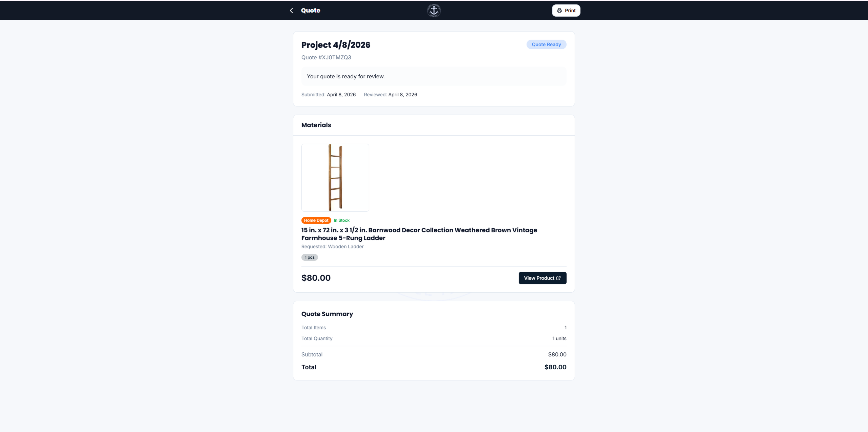868x432 pixels.
Task: Click the back arrow beside Quote
Action: pos(291,11)
